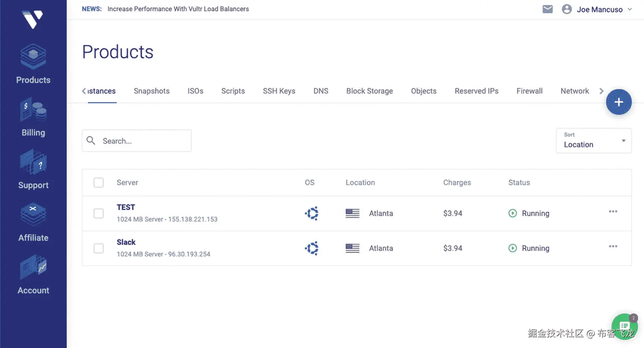
Task: Open Account settings sidebar icon
Action: pos(33,268)
